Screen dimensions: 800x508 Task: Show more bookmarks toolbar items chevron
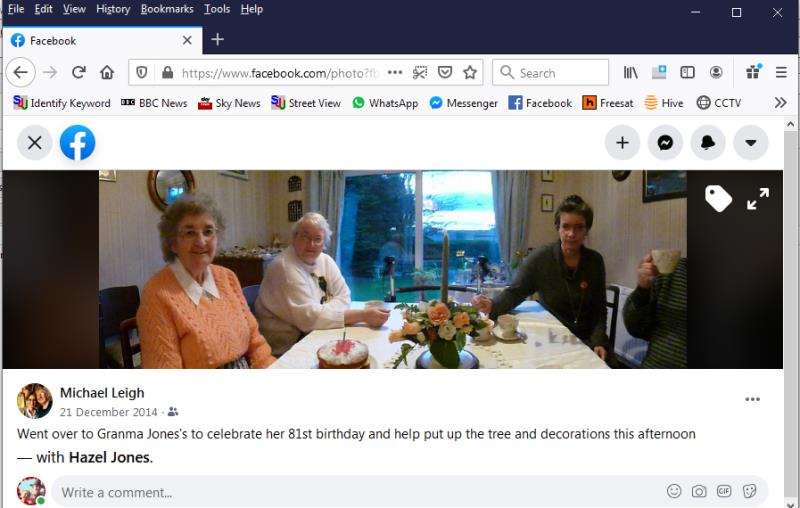pos(780,102)
